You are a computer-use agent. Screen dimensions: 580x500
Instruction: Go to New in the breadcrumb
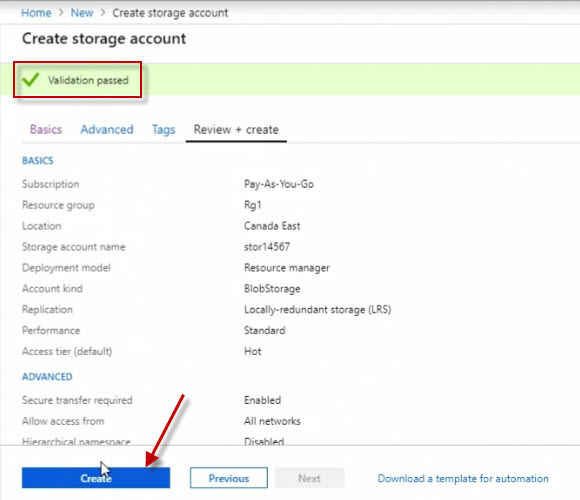82,13
